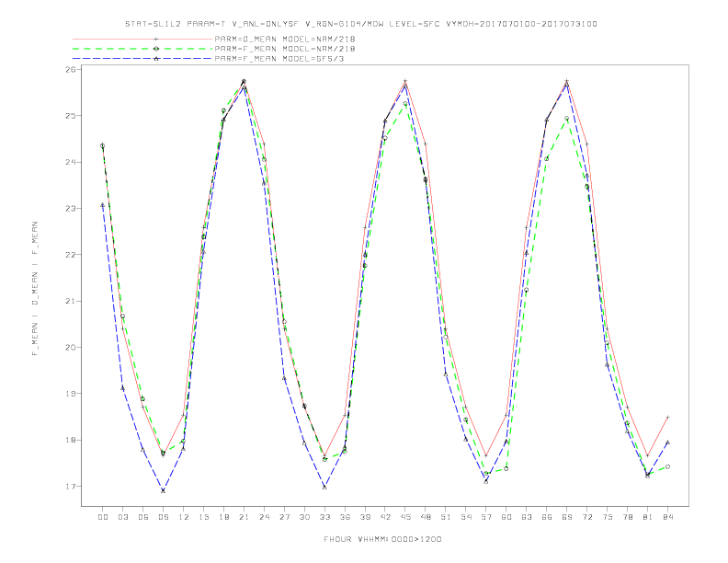Image resolution: width=728 pixels, height=563 pixels.
Task: Click x-axis forecast hour label 39
Action: pos(366,517)
